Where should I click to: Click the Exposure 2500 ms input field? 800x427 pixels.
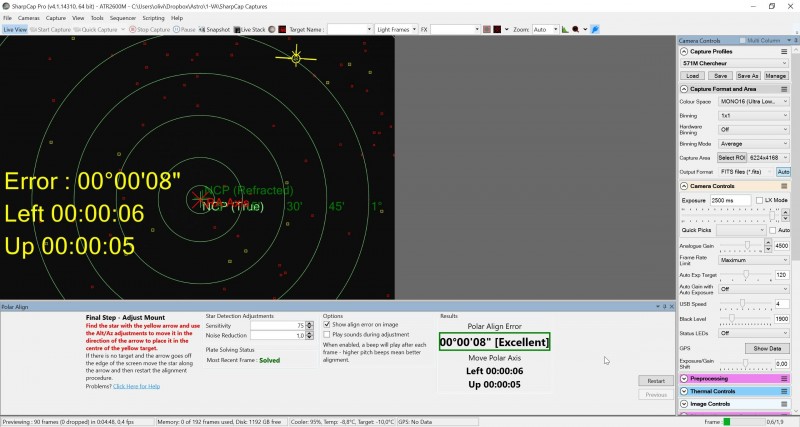(730, 200)
